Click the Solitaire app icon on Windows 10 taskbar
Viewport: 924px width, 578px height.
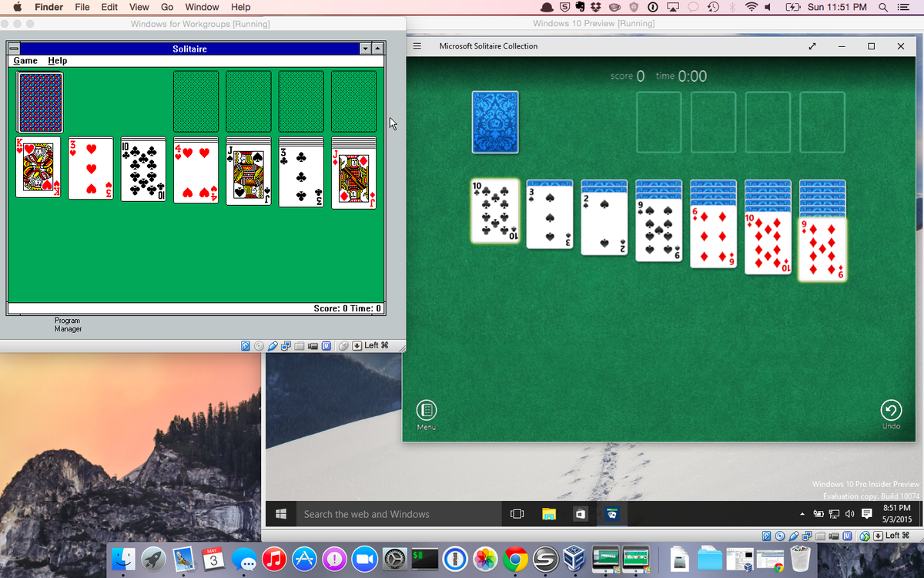(x=611, y=514)
